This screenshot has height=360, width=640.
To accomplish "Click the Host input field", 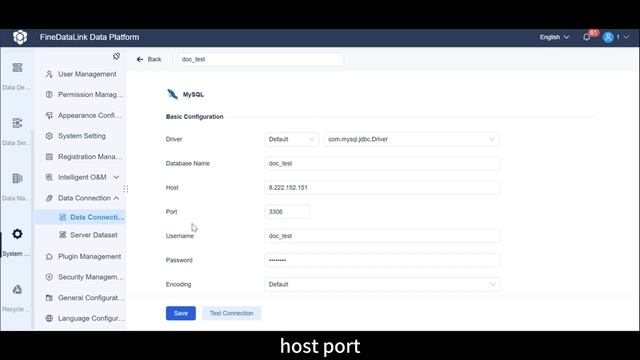I will [x=382, y=188].
